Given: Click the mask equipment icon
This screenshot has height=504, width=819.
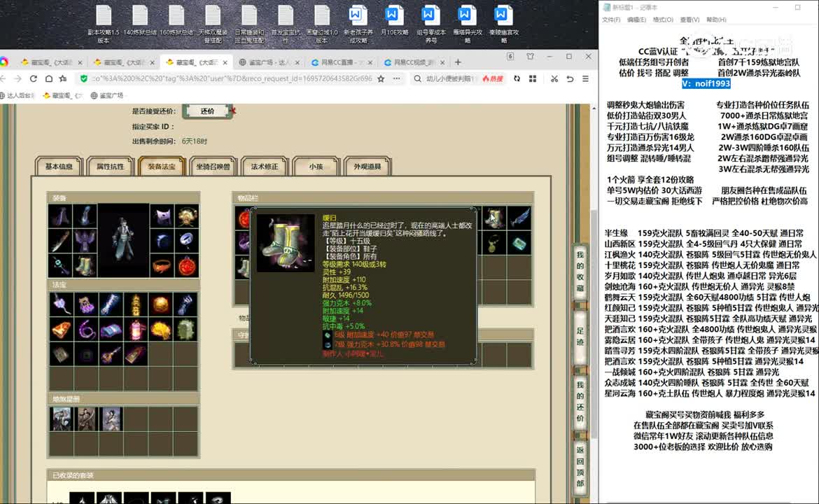Looking at the screenshot, I should pos(162,216).
